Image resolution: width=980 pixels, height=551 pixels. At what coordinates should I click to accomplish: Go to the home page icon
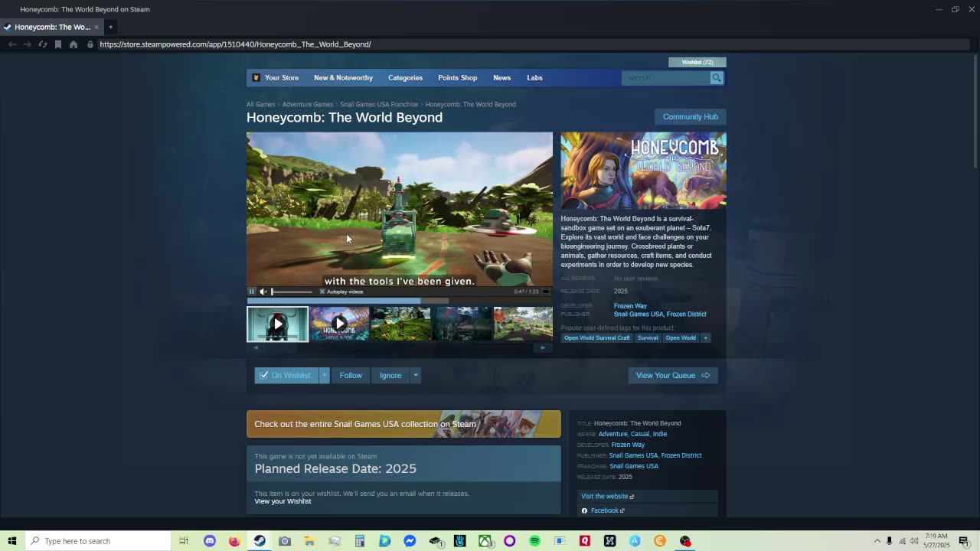pyautogui.click(x=73, y=44)
